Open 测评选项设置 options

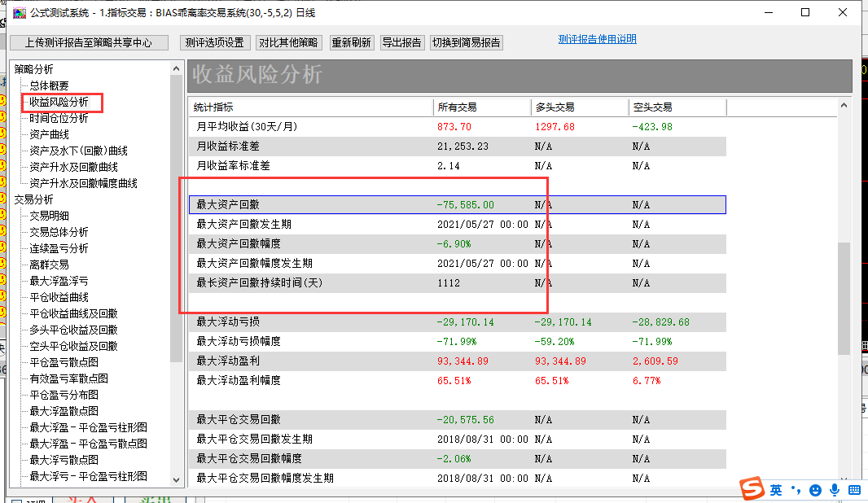click(215, 42)
